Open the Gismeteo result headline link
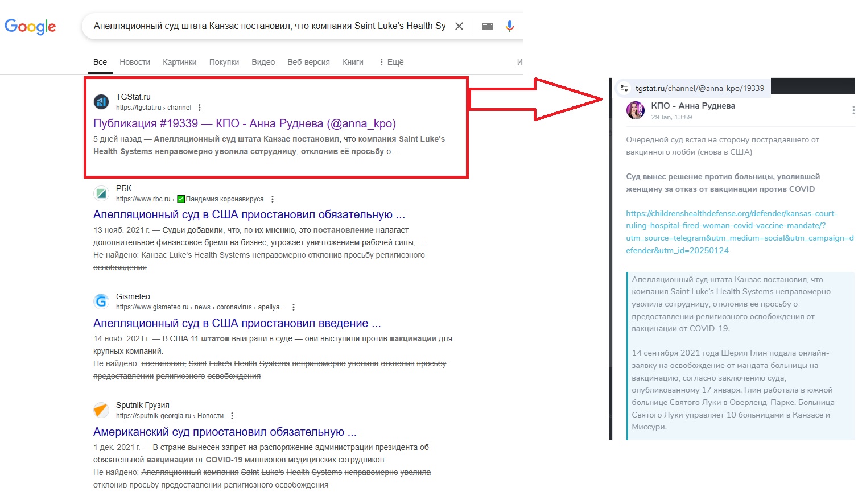 pyautogui.click(x=237, y=323)
